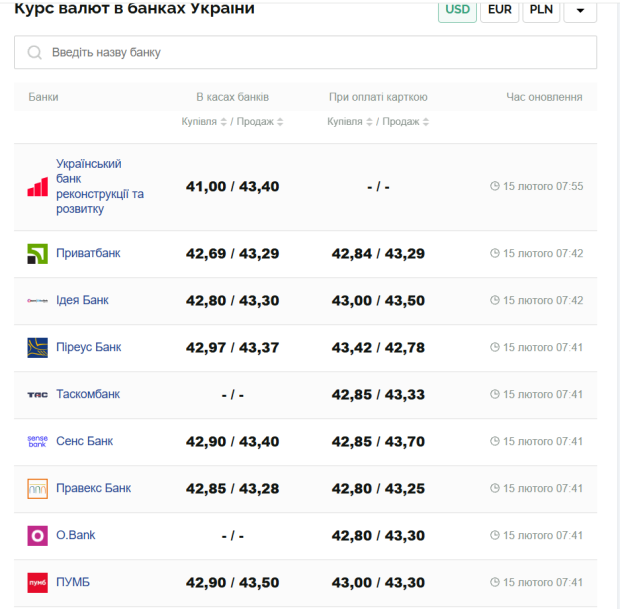
Task: Switch to the EUR currency tab
Action: pos(499,10)
